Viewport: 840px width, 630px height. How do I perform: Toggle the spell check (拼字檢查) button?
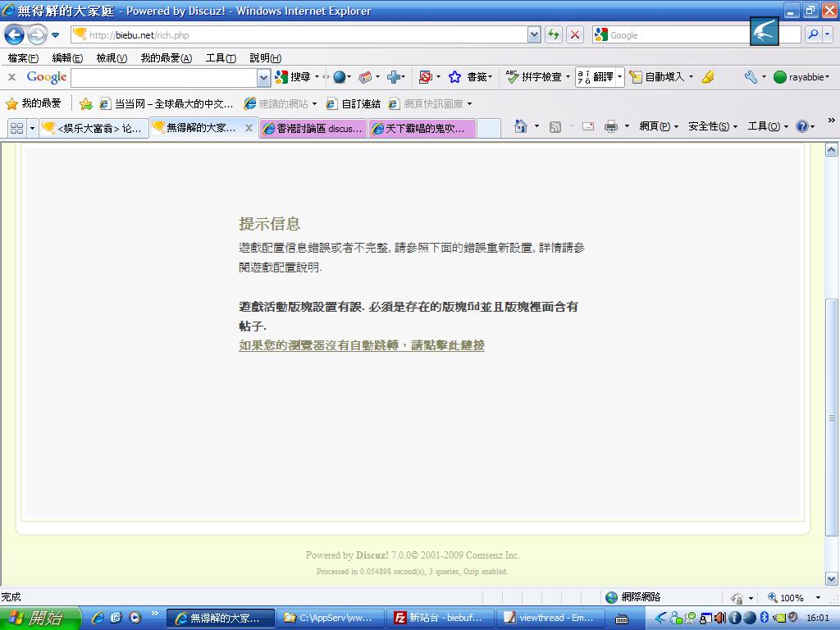coord(534,77)
